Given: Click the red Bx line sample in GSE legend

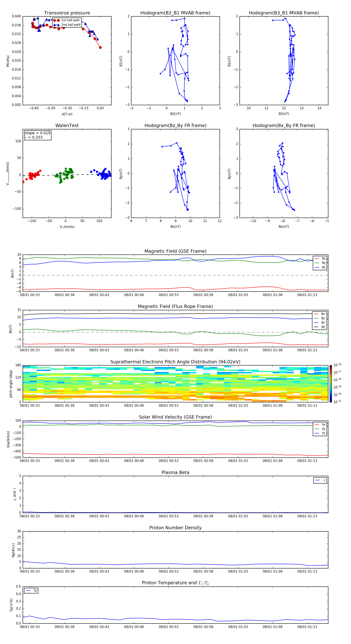Looking at the screenshot, I should click(316, 259).
